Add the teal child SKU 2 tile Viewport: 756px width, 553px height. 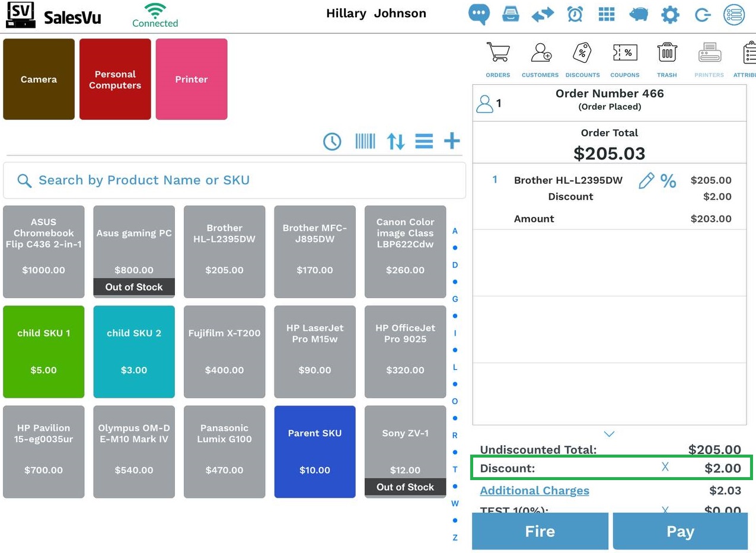(x=134, y=352)
